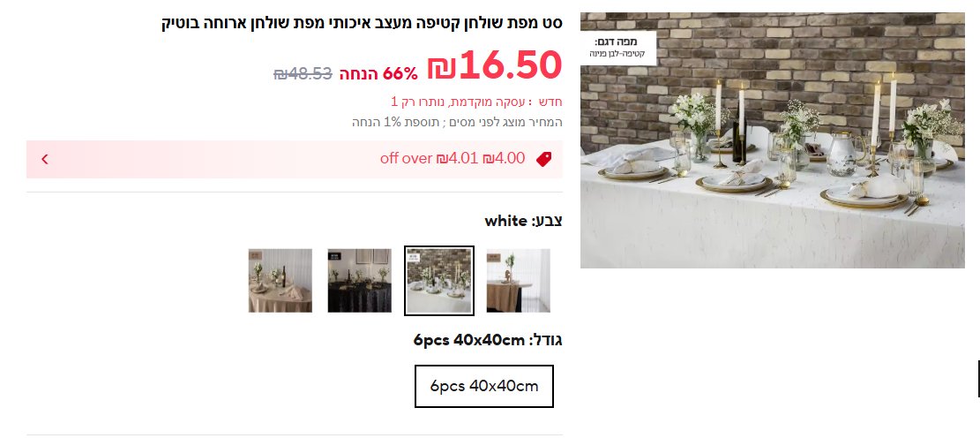Click the dark vertical bar at window edge
This screenshot has width=980, height=438.
[x=978, y=379]
